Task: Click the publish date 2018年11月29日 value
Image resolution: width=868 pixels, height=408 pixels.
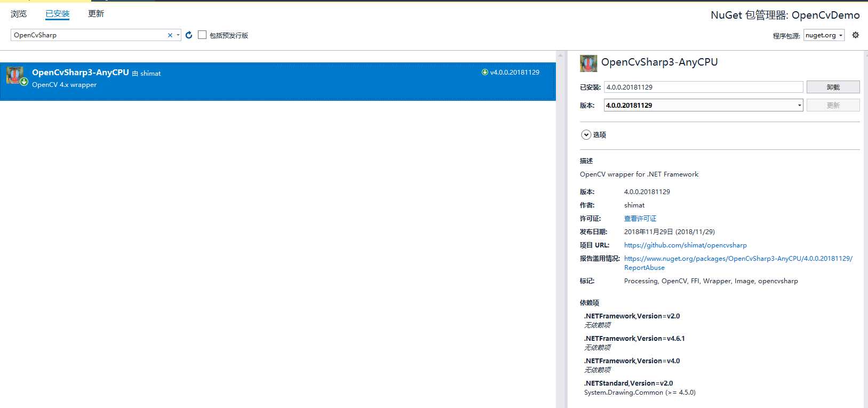Action: tap(670, 232)
